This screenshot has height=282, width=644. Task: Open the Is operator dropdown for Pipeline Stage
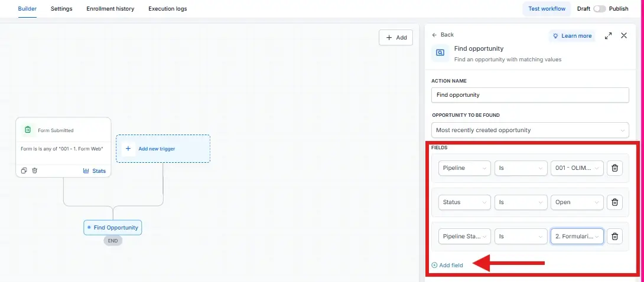pyautogui.click(x=521, y=237)
